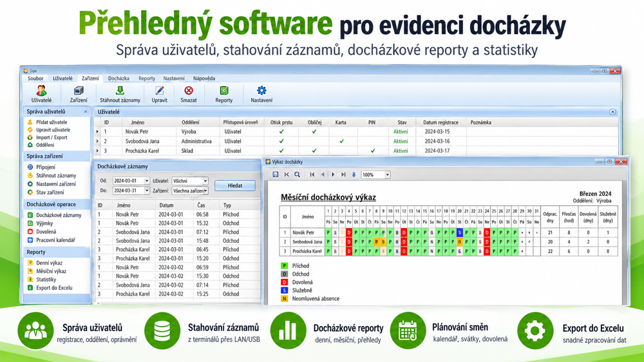Click the Hledat button
Screen dimensions: 644x362
pos(235,186)
